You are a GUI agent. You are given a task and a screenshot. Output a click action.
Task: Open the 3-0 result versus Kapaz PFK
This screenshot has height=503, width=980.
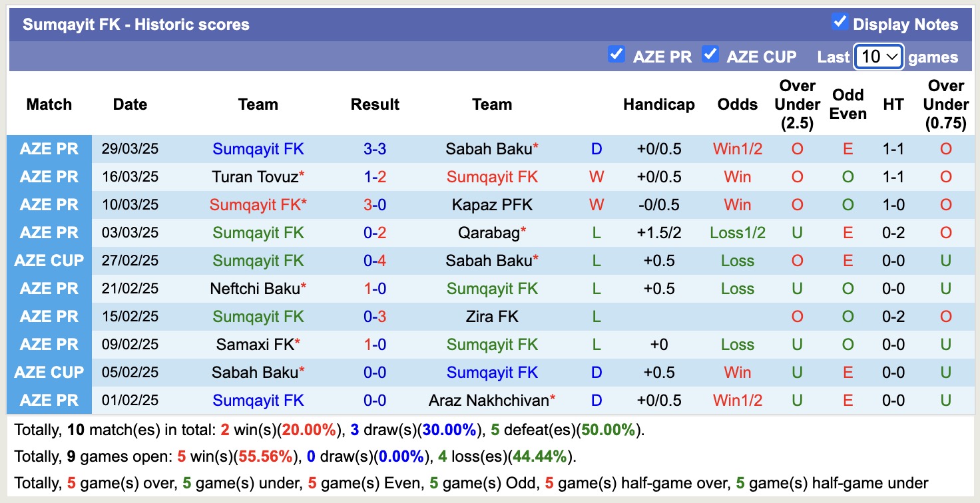(x=375, y=205)
